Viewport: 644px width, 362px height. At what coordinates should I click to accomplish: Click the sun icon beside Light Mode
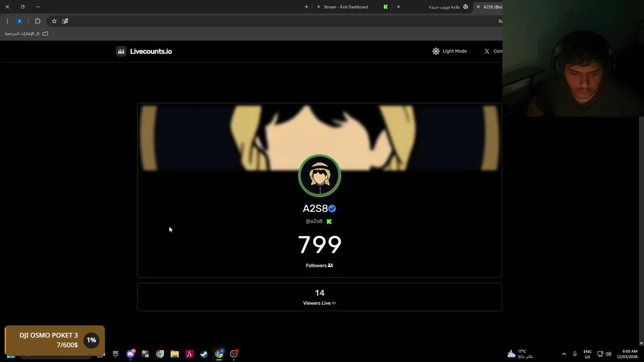436,51
